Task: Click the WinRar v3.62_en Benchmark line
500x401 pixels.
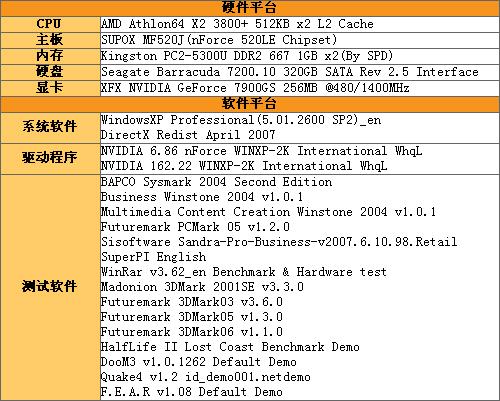Action: coord(244,272)
